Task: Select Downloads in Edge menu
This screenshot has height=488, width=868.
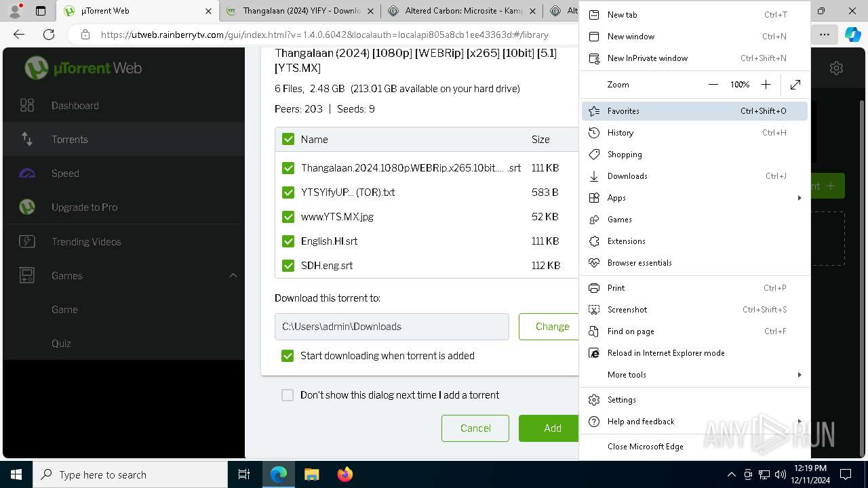Action: [694, 176]
